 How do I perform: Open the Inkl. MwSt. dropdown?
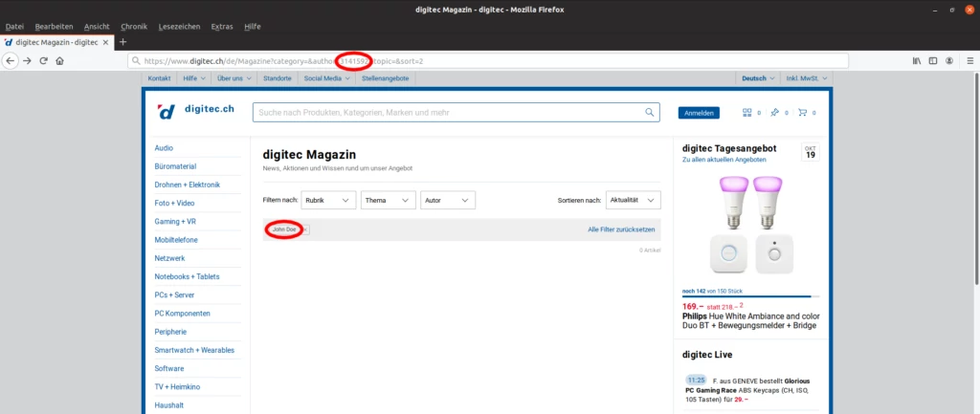tap(806, 78)
